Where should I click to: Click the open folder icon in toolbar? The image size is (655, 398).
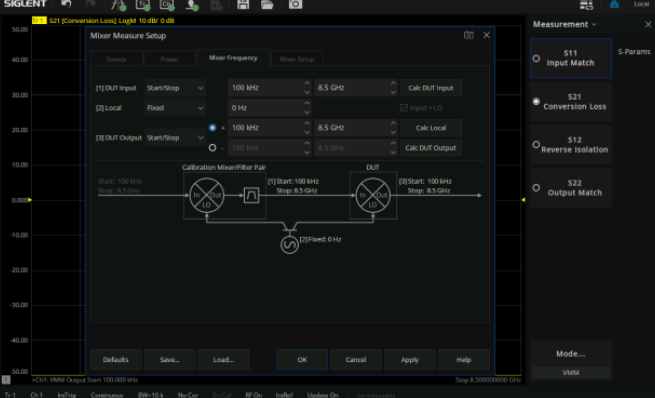tap(267, 5)
